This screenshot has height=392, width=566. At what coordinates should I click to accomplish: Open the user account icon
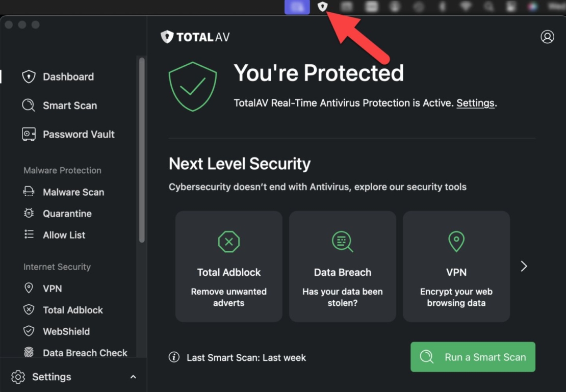(547, 36)
